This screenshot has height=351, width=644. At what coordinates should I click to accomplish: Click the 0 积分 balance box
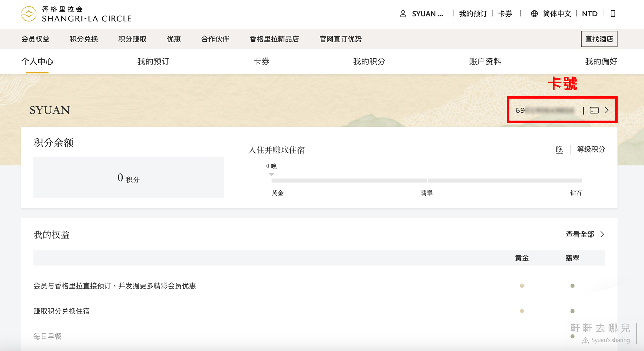click(x=128, y=178)
